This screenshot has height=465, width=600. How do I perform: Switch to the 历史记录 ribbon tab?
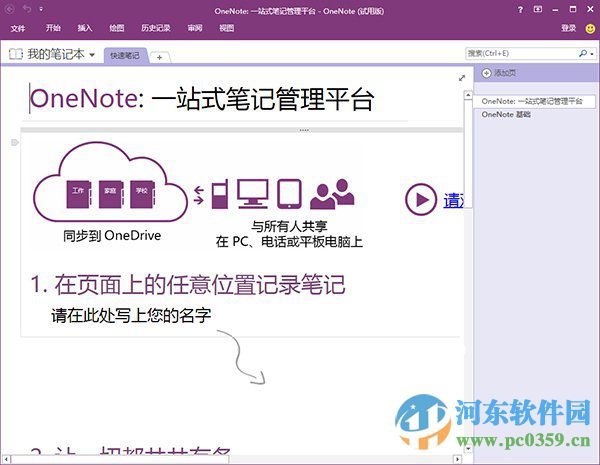point(156,28)
